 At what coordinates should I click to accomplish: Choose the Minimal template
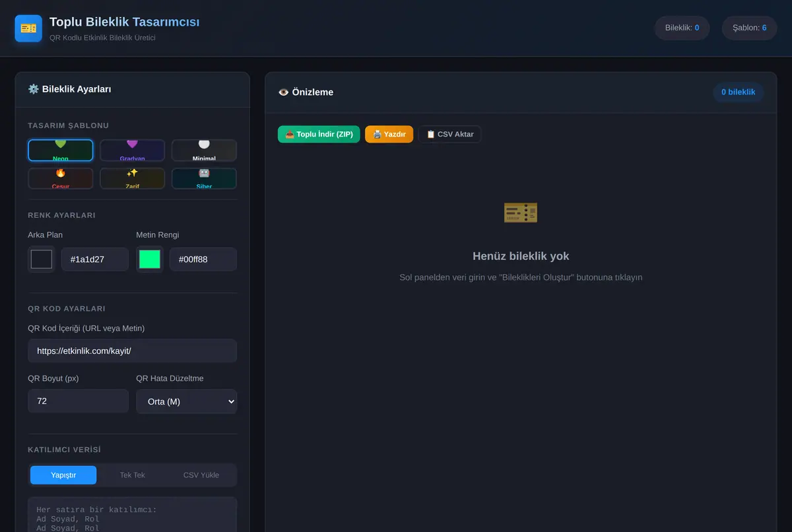coord(204,150)
